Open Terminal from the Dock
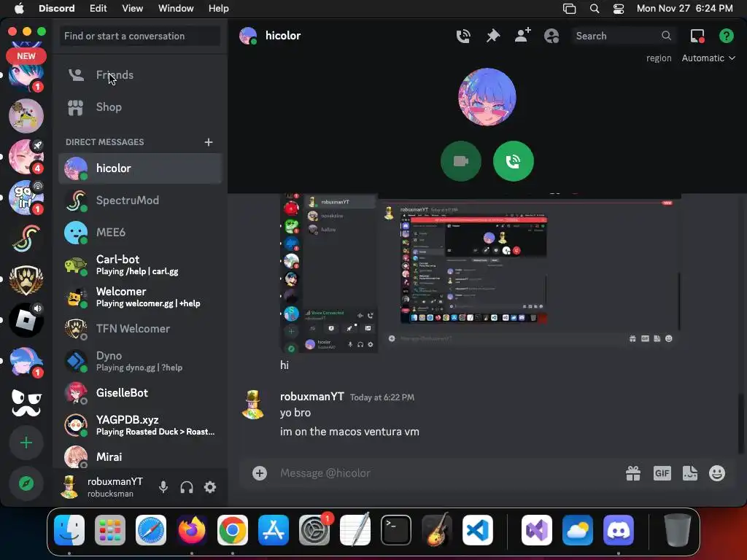The image size is (747, 560). 396,530
